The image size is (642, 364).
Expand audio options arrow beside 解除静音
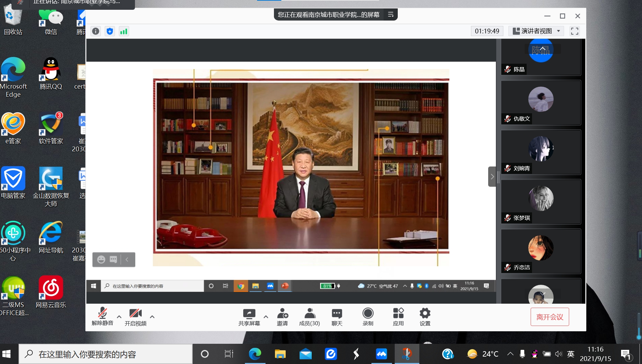(x=119, y=317)
